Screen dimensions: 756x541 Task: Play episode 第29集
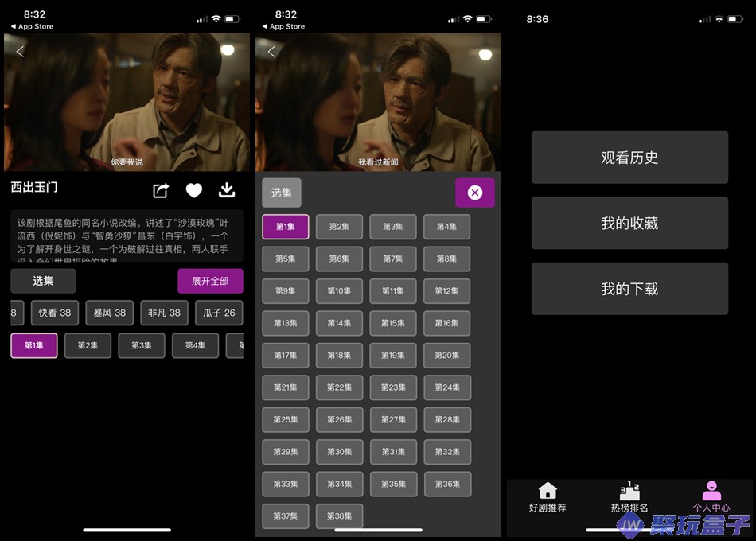(286, 452)
